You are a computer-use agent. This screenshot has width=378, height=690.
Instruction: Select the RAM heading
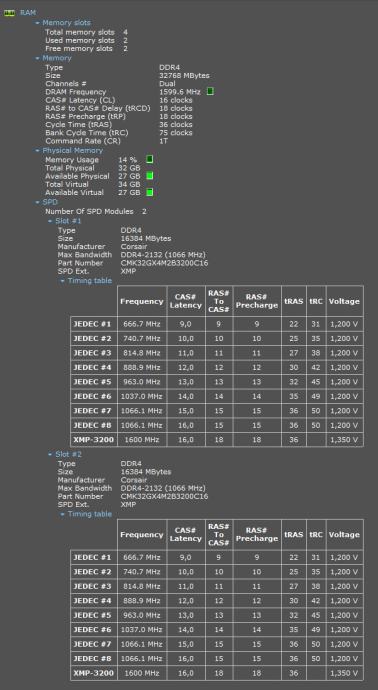pos(27,13)
